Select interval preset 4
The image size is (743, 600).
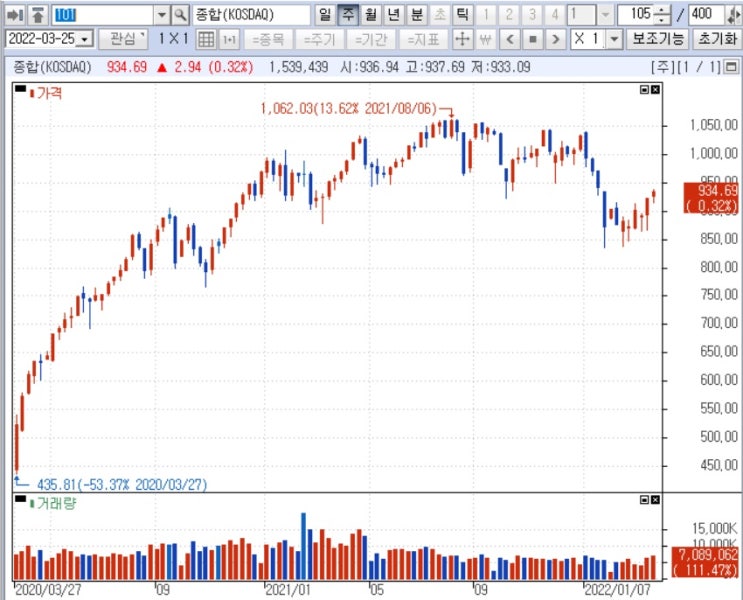coord(554,15)
